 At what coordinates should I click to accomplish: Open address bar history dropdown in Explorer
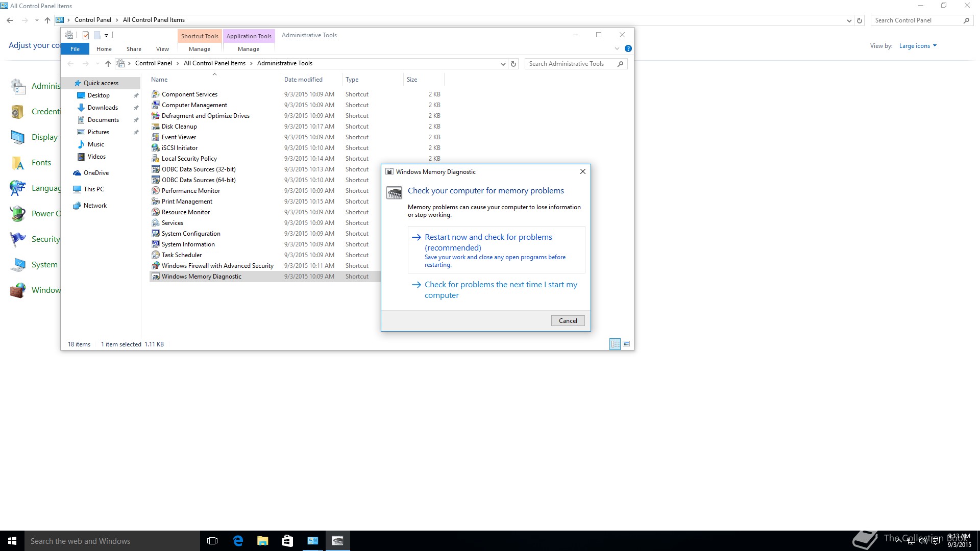[x=503, y=64]
